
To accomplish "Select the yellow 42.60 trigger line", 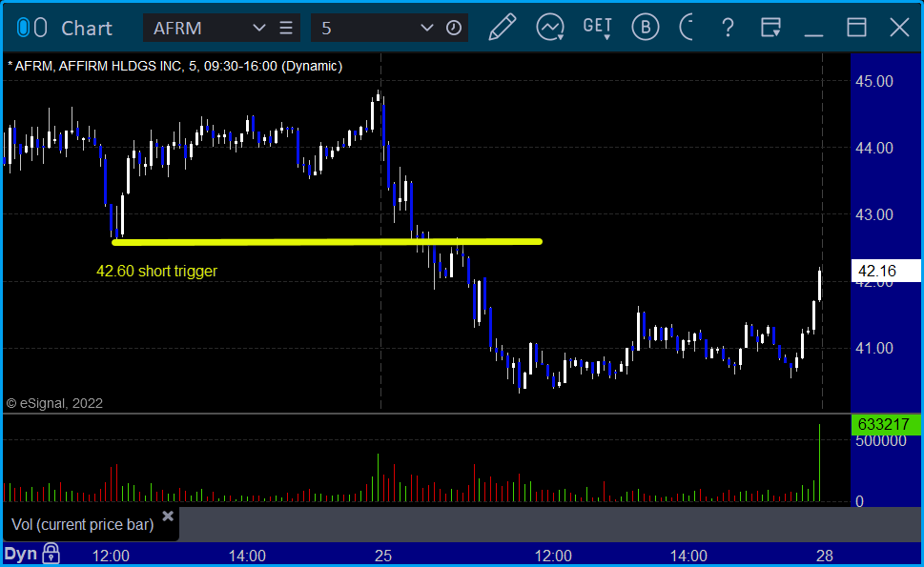I will (327, 241).
